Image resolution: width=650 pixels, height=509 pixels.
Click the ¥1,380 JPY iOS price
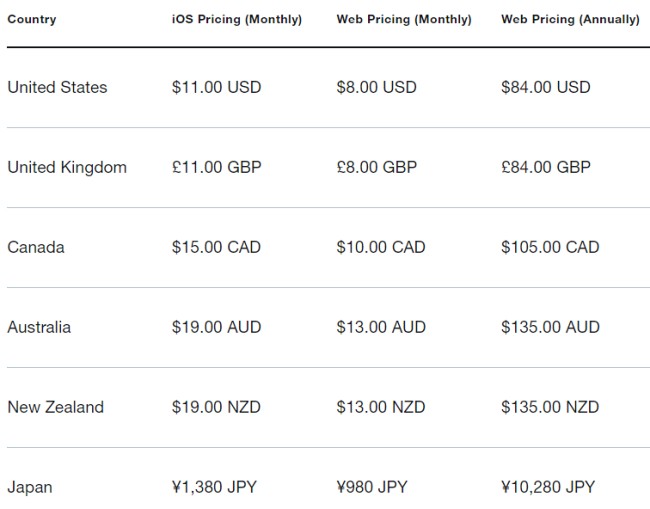click(214, 487)
